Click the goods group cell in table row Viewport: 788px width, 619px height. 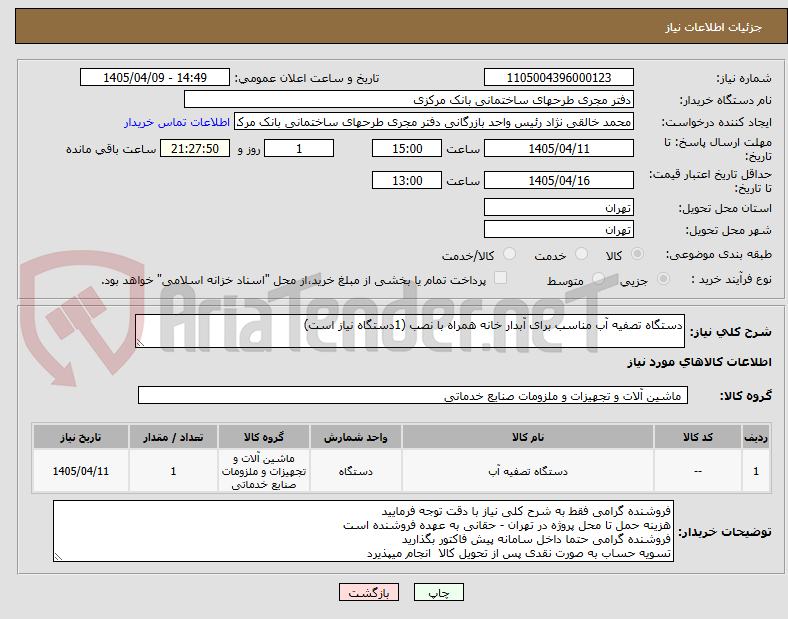point(264,471)
